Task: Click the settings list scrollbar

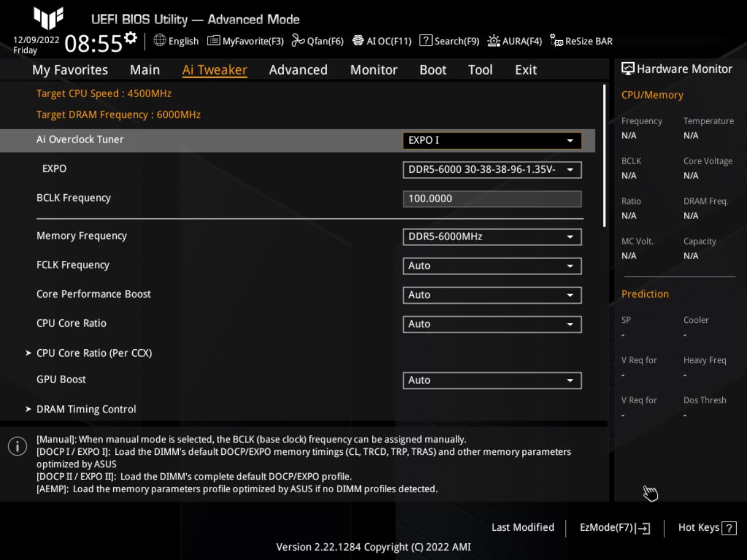Action: 604,156
